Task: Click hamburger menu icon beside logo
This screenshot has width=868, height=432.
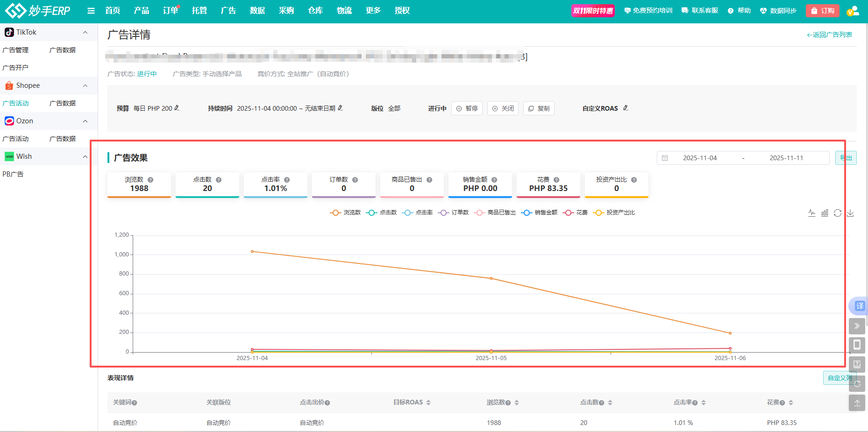Action: [91, 11]
